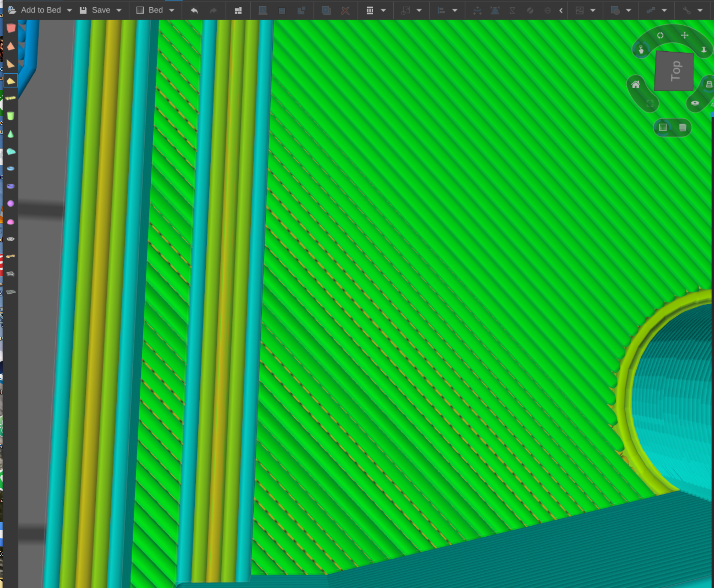Select the Cube primitive in the shape sidebar

click(x=11, y=28)
